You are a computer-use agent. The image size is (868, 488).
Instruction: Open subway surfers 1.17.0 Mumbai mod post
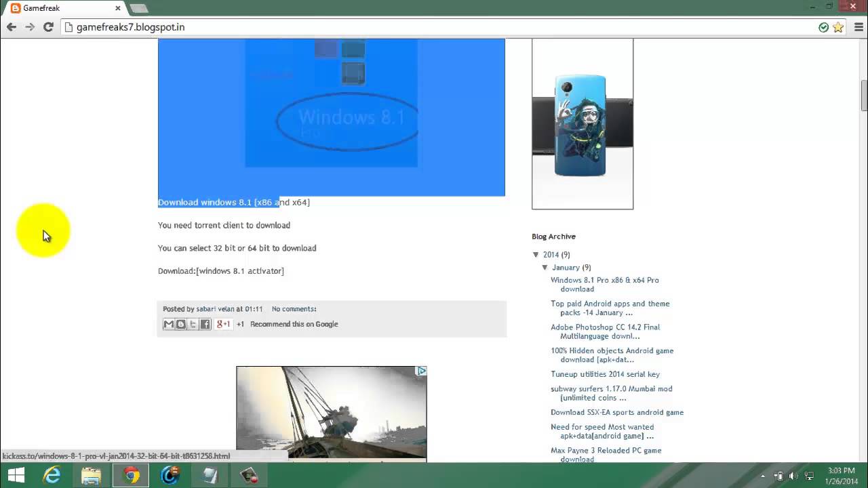point(612,393)
